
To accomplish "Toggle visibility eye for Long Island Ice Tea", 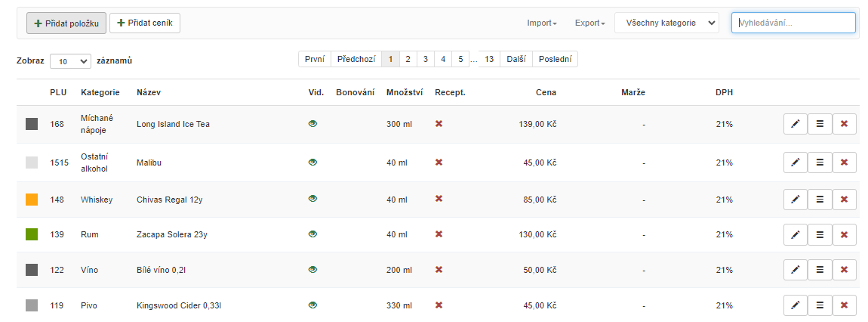I will click(x=312, y=124).
